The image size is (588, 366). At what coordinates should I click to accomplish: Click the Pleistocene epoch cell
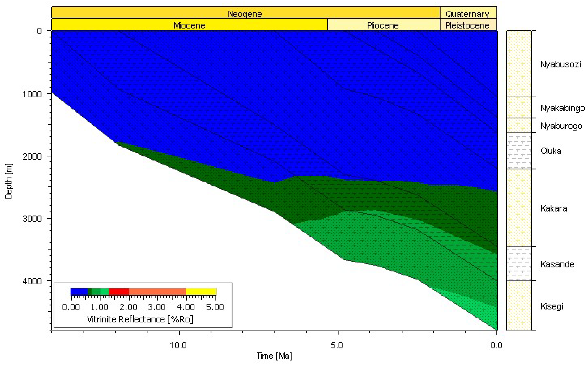467,25
